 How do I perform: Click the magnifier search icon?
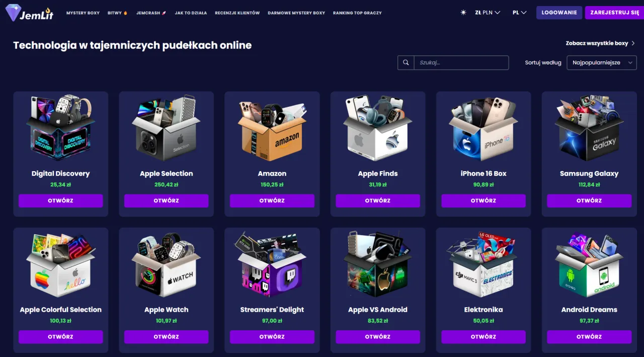click(x=406, y=62)
